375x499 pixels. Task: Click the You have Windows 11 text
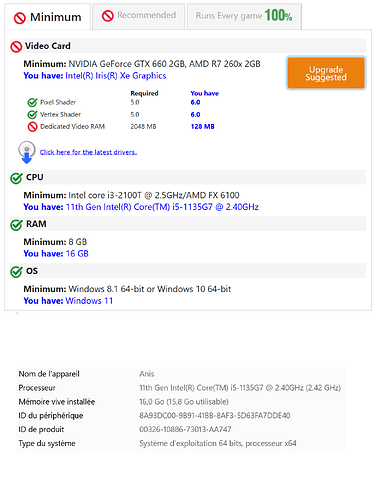coord(68,301)
